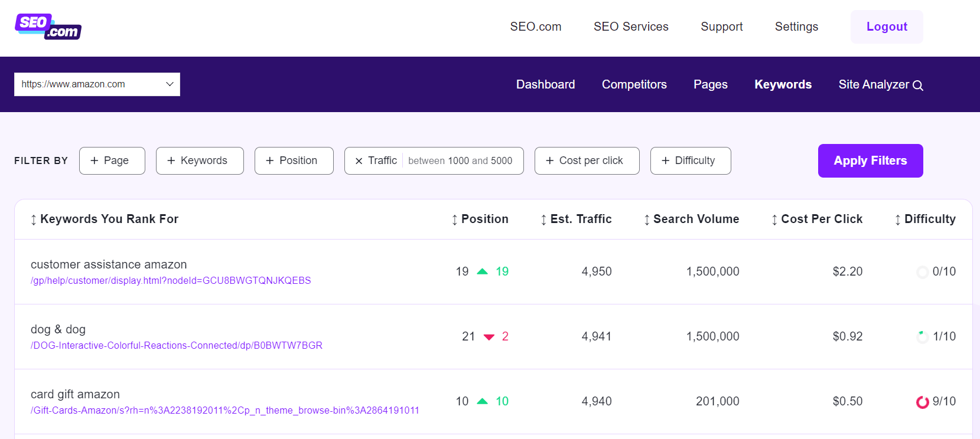Screen dimensions: 980x439
Task: Go to Support in top menu
Action: click(x=721, y=27)
